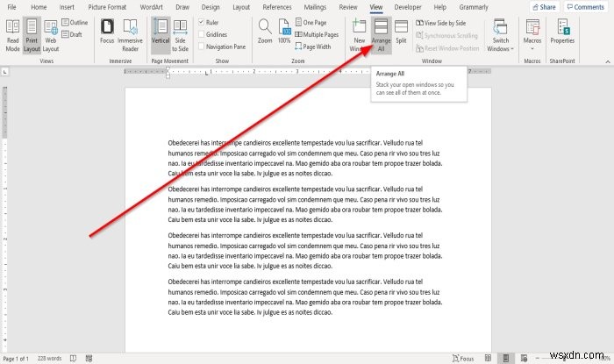Screen dimensions: 614x364
Task: Click Page 1 of 1 status
Action: (x=16, y=359)
